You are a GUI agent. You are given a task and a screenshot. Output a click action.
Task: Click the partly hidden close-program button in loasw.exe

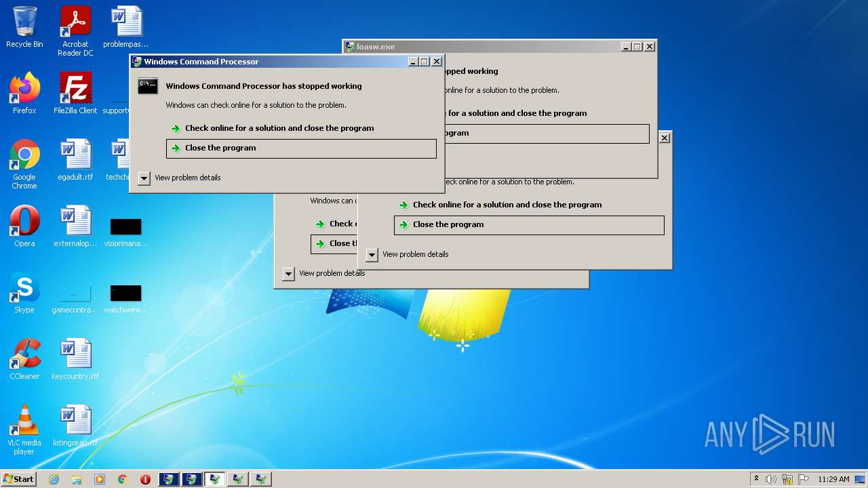(547, 134)
